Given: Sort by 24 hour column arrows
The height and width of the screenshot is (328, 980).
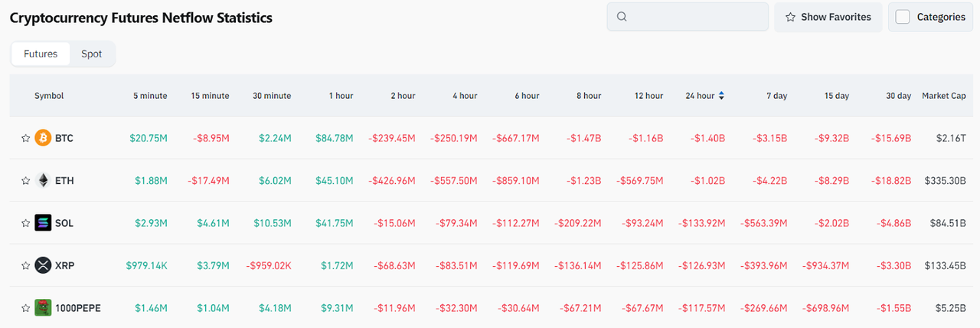Looking at the screenshot, I should click(721, 96).
